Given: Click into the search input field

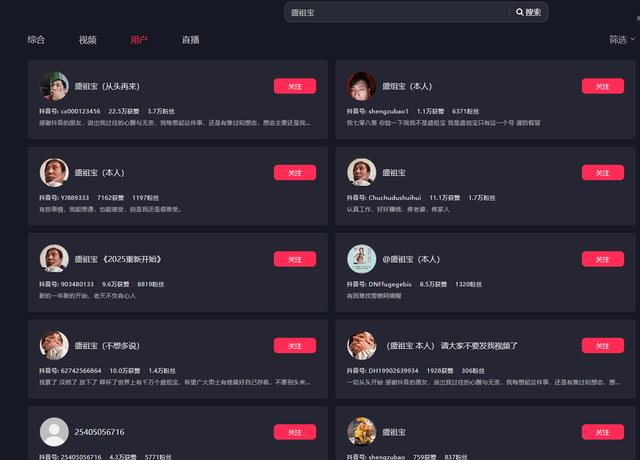Looking at the screenshot, I should click(x=398, y=12).
